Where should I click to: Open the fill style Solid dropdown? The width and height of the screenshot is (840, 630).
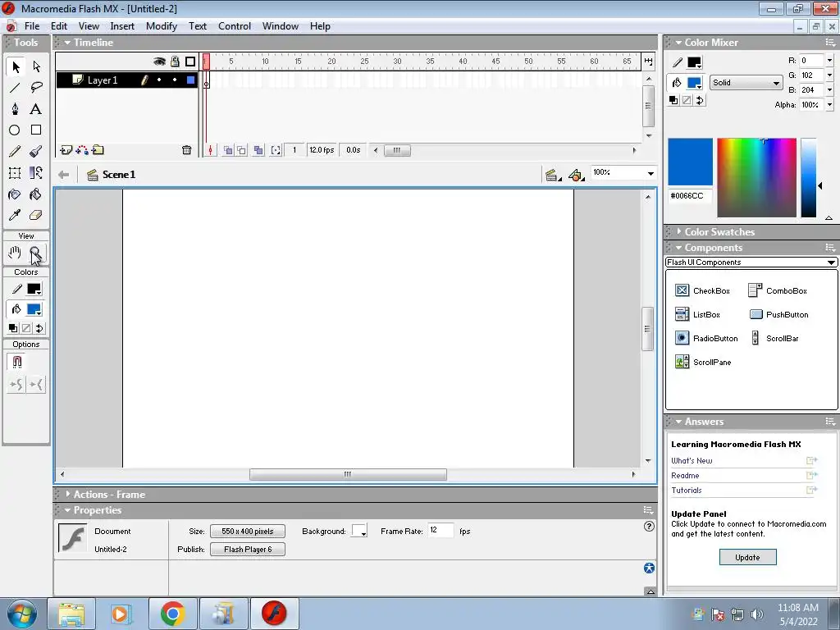pyautogui.click(x=745, y=83)
